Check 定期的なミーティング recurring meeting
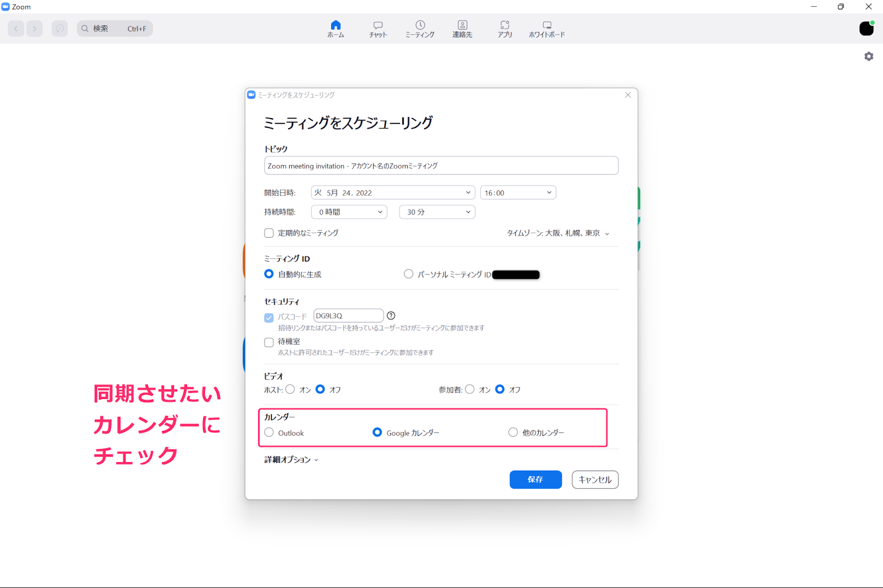This screenshot has height=588, width=883. [269, 233]
